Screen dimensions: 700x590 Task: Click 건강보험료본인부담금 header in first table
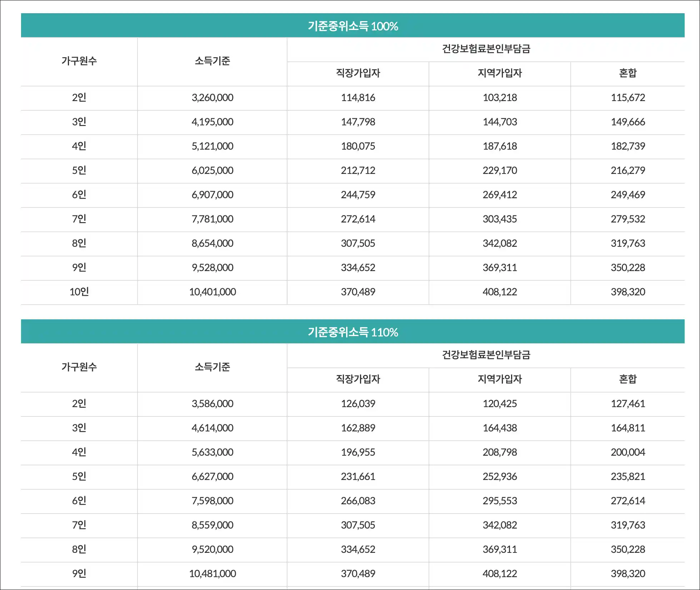(x=486, y=49)
